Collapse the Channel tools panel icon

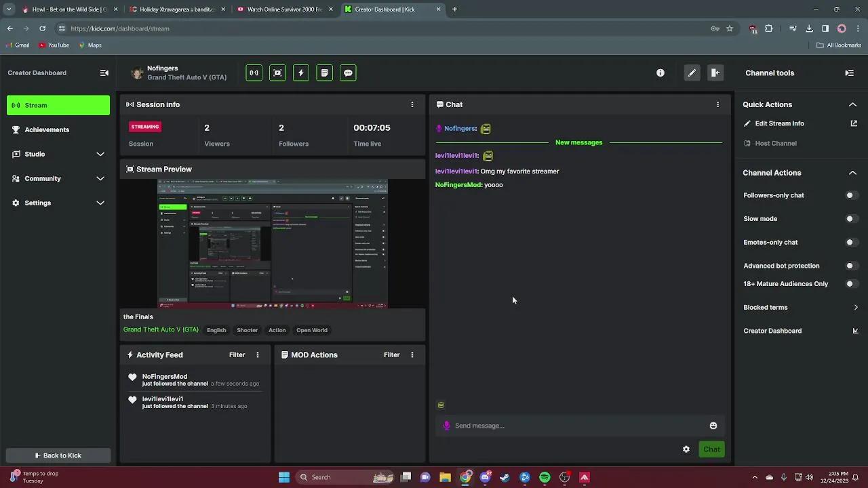[850, 73]
